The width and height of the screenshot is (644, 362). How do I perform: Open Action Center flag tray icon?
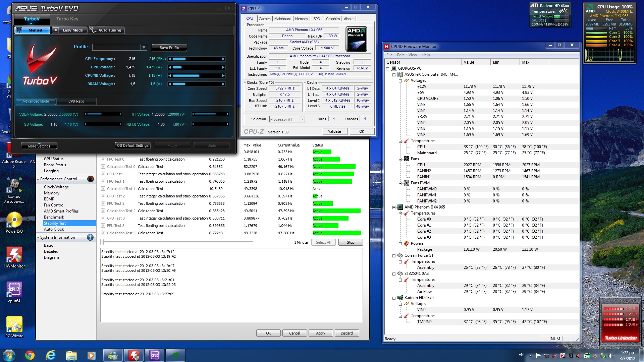click(538, 355)
